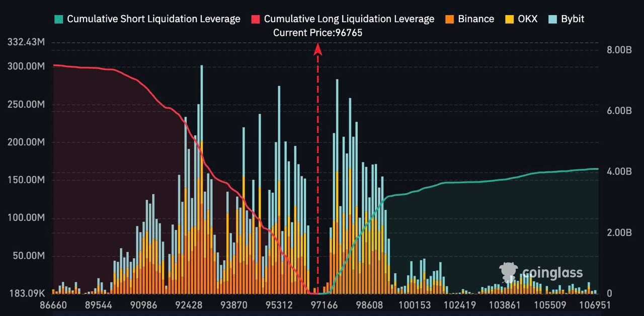Click the 8.00B label on right axis
The image size is (644, 316).
tap(619, 50)
